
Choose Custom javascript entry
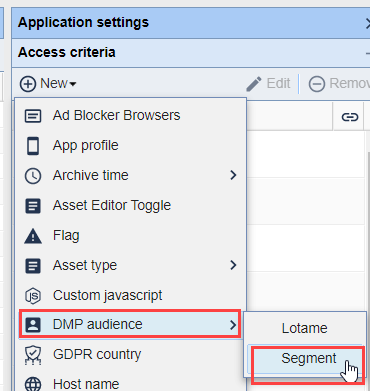130,295
